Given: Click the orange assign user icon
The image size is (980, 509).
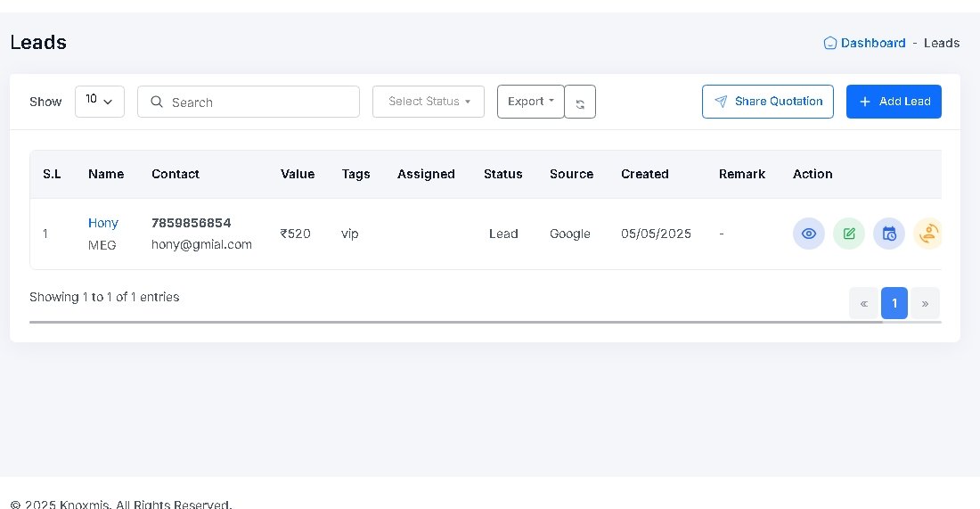Looking at the screenshot, I should 928,234.
